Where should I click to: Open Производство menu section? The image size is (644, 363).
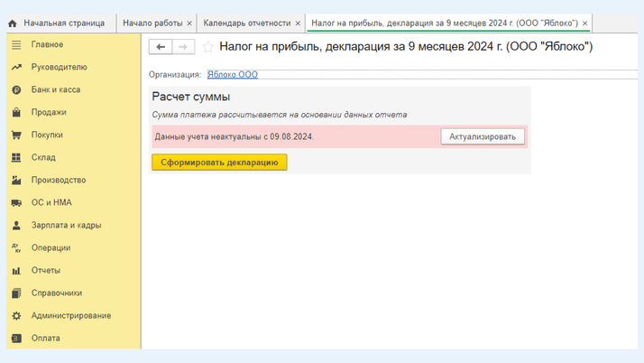coord(59,180)
